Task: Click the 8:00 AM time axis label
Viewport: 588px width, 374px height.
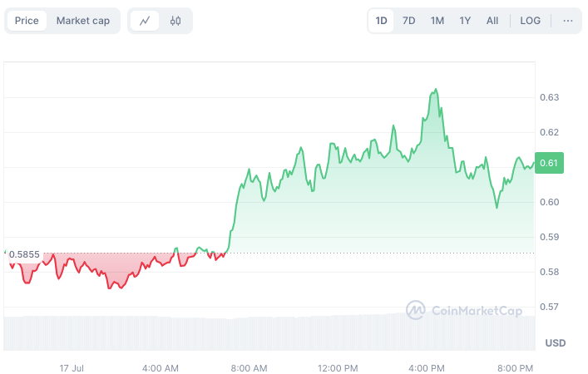Action: (x=249, y=368)
